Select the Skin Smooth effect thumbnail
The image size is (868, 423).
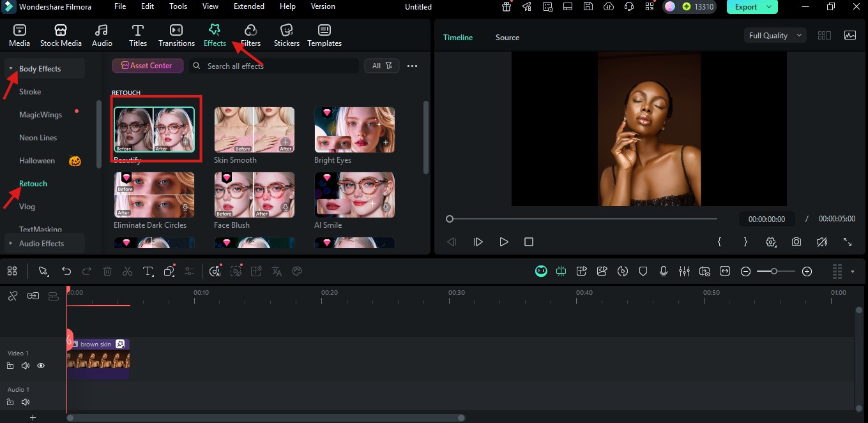pyautogui.click(x=254, y=130)
